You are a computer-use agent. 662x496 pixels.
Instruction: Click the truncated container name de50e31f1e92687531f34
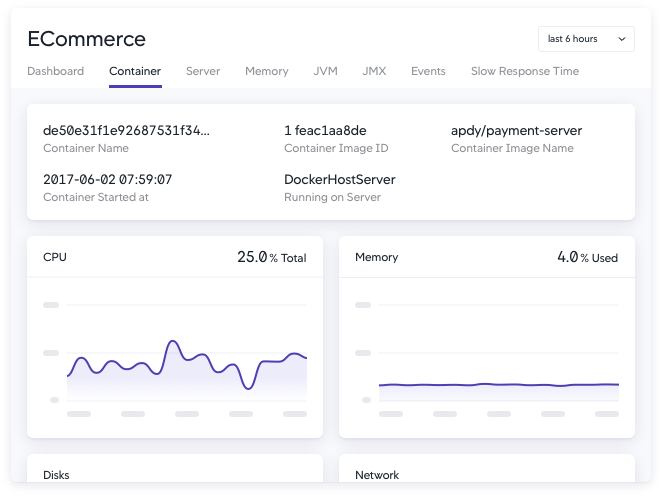pyautogui.click(x=127, y=131)
